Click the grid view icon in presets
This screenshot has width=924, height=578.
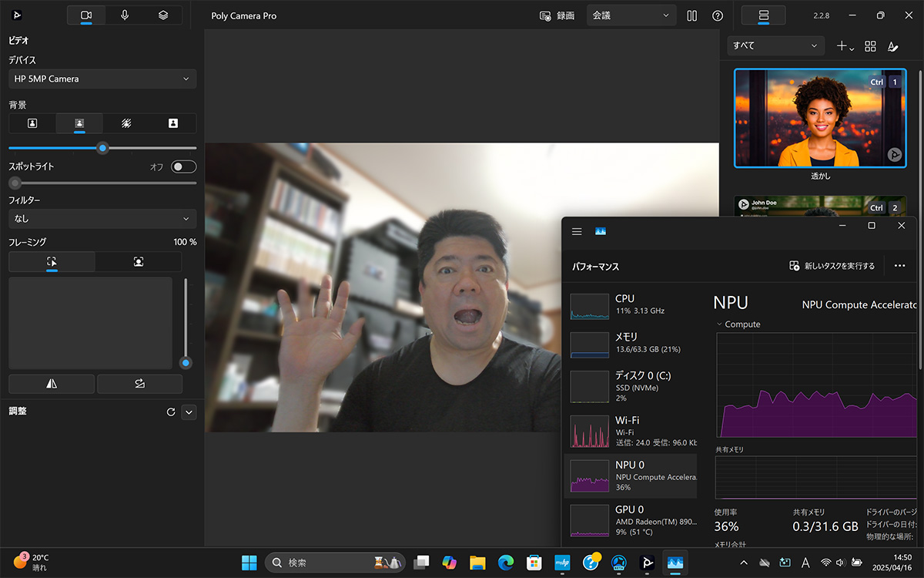pyautogui.click(x=870, y=46)
